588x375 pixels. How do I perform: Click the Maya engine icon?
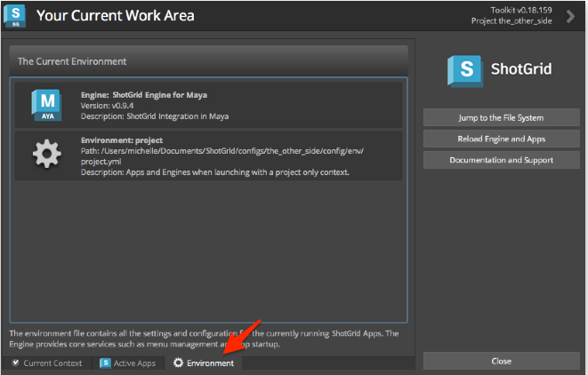tap(47, 105)
